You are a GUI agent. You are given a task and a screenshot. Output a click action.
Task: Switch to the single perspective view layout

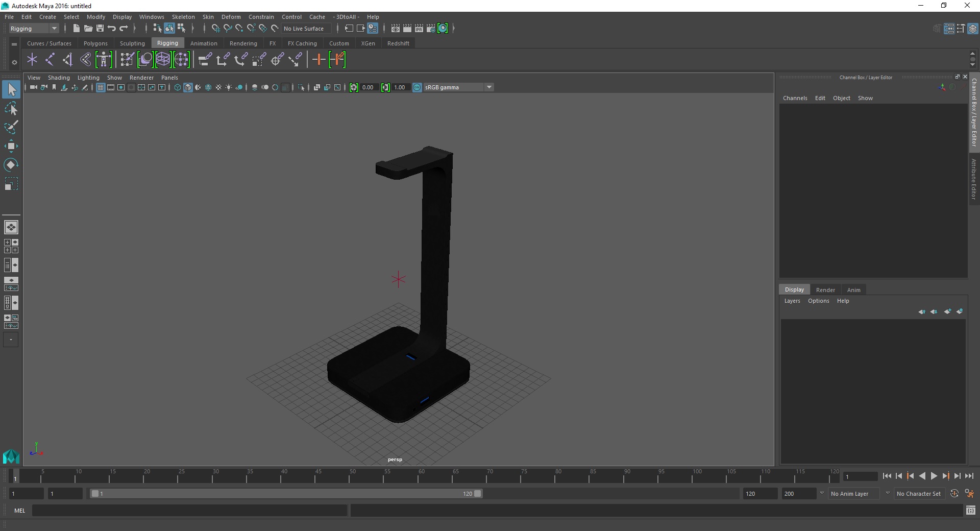(x=11, y=227)
